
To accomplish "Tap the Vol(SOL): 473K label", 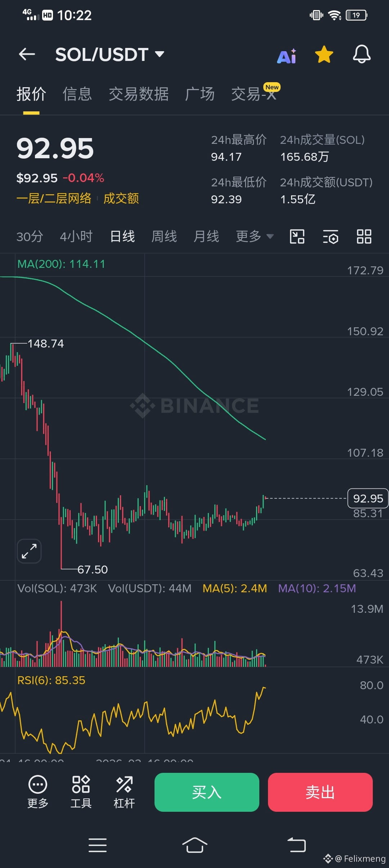I will [x=57, y=589].
